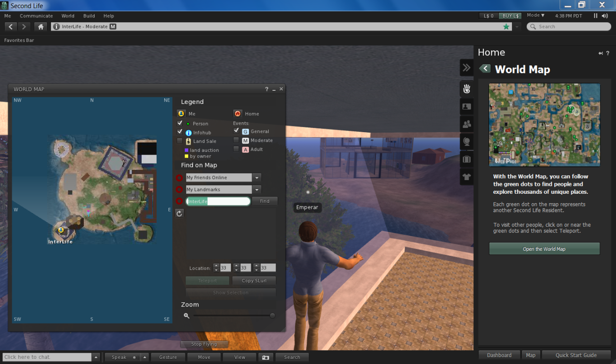Click the World Map preview thumbnail
The width and height of the screenshot is (616, 364).
[x=544, y=125]
